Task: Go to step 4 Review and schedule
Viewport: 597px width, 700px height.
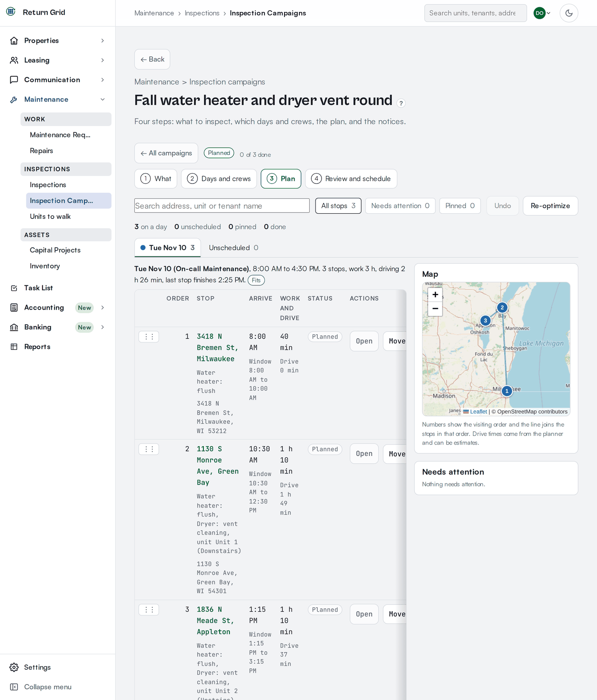Action: pyautogui.click(x=351, y=179)
